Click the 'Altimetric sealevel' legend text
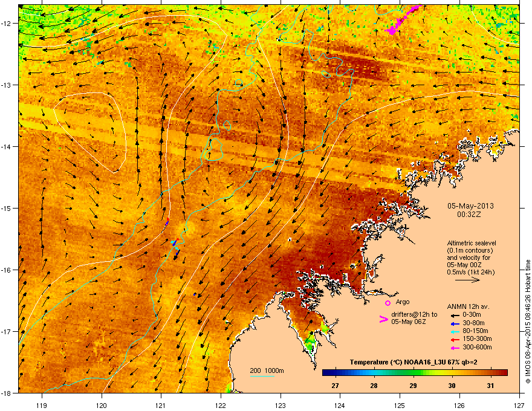The width and height of the screenshot is (532, 411). (x=472, y=243)
